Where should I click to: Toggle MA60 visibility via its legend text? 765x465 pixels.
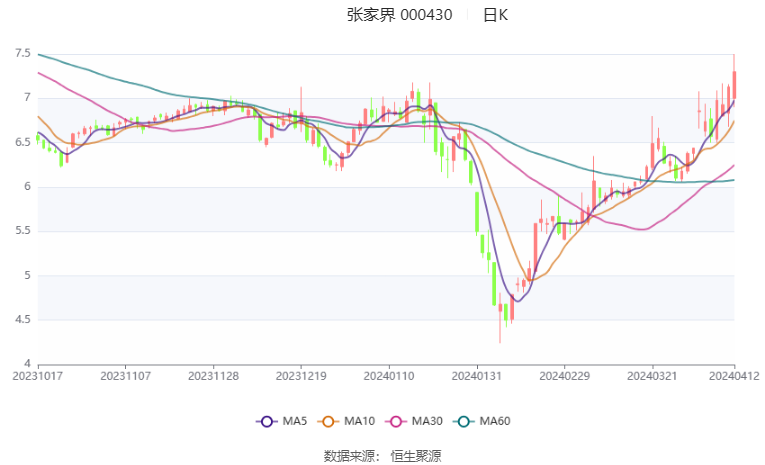coord(494,422)
